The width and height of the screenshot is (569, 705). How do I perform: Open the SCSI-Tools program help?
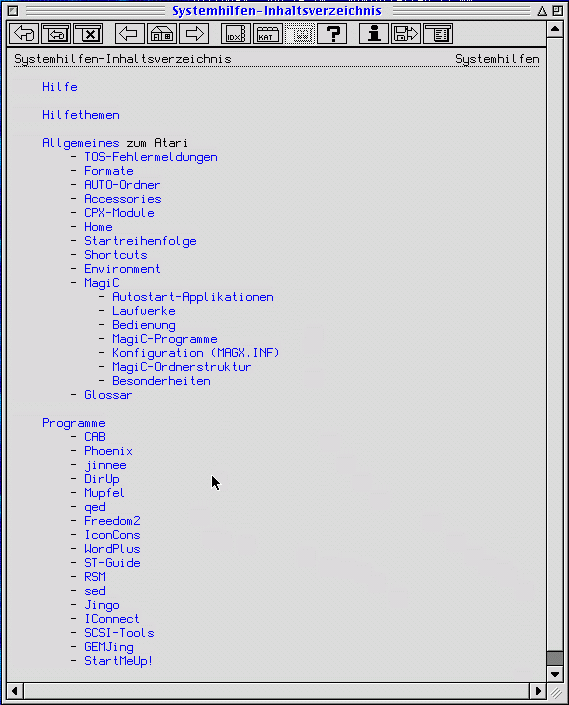[x=120, y=633]
